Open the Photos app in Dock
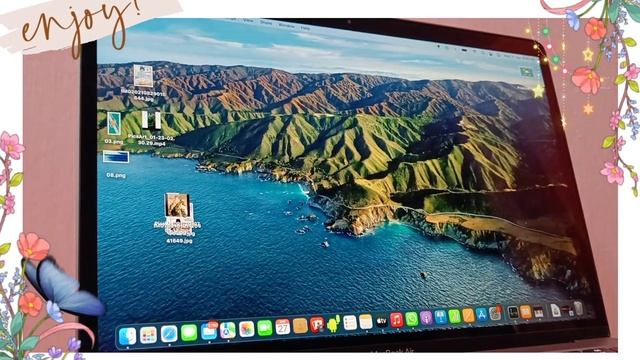The width and height of the screenshot is (640, 360). [x=247, y=329]
